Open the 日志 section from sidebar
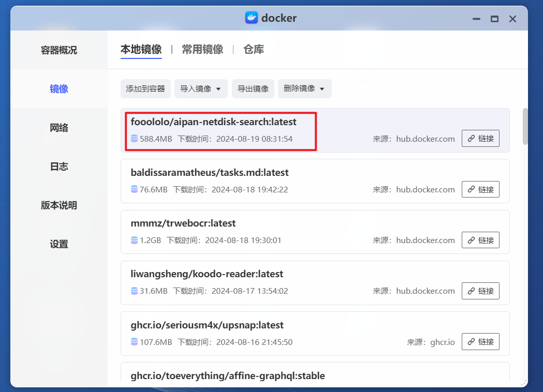This screenshot has height=392, width=543. pos(58,166)
